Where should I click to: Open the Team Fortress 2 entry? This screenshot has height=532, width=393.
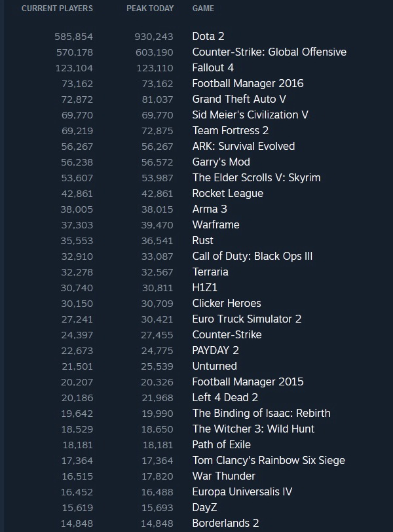pos(231,130)
